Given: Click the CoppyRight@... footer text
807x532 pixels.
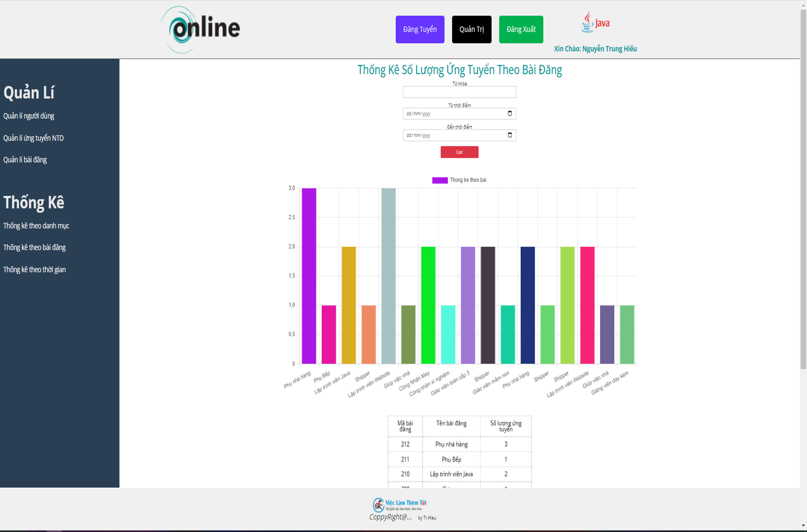Looking at the screenshot, I should pos(391,517).
